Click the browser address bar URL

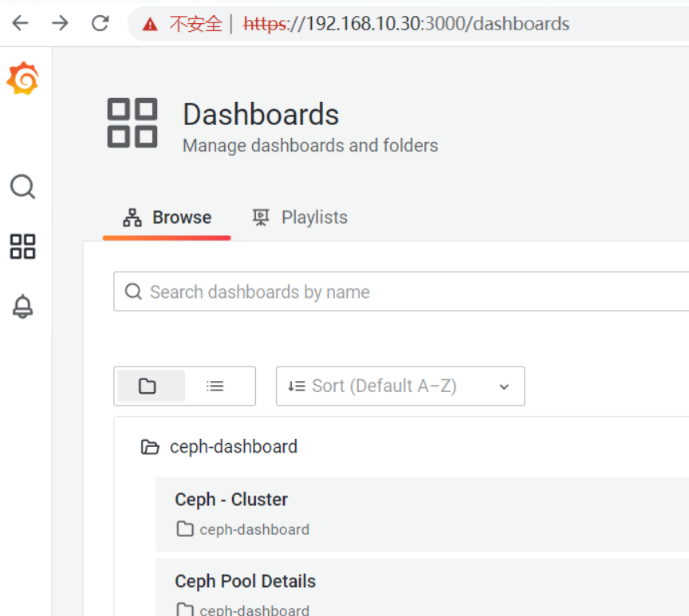coord(406,24)
